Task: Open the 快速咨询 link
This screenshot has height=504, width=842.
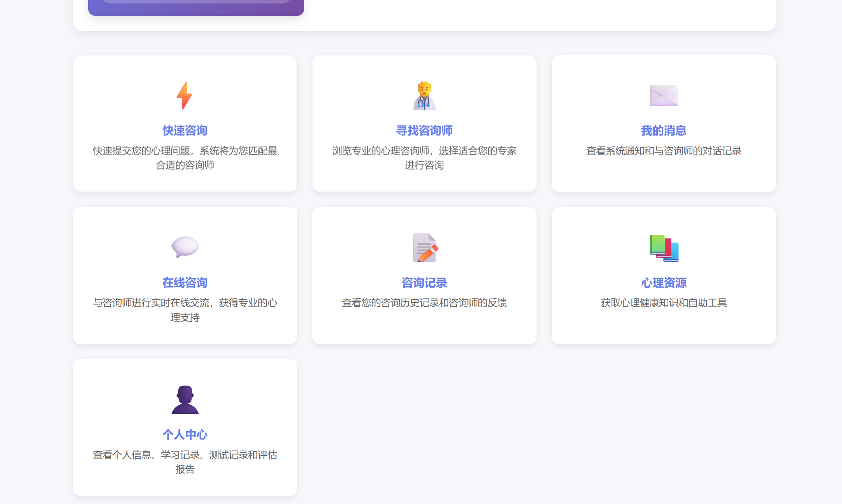Action: coord(185,130)
